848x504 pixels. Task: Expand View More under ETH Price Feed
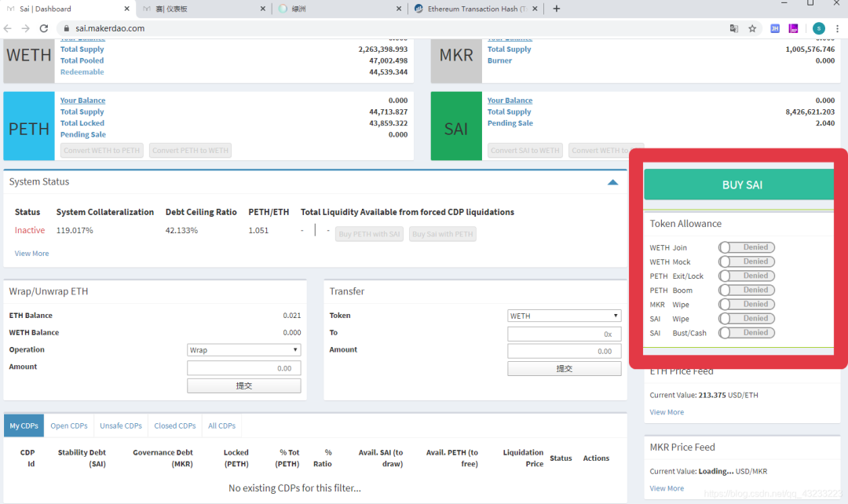(667, 412)
